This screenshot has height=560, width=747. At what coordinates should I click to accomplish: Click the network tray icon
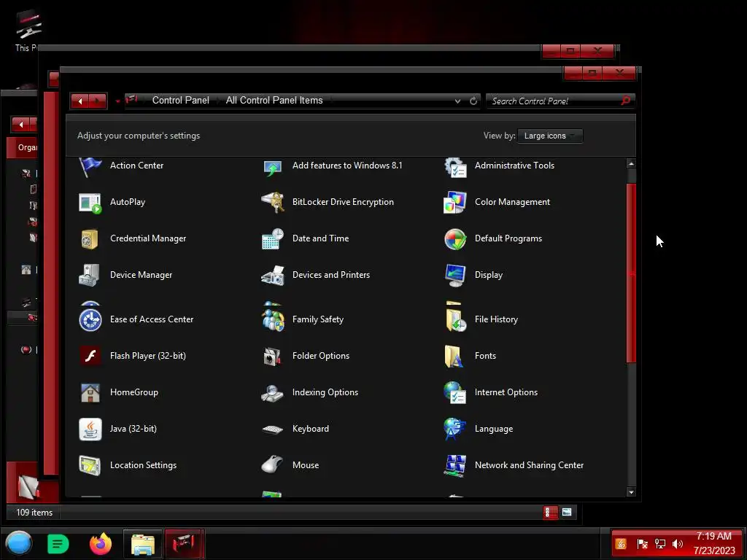click(x=660, y=544)
